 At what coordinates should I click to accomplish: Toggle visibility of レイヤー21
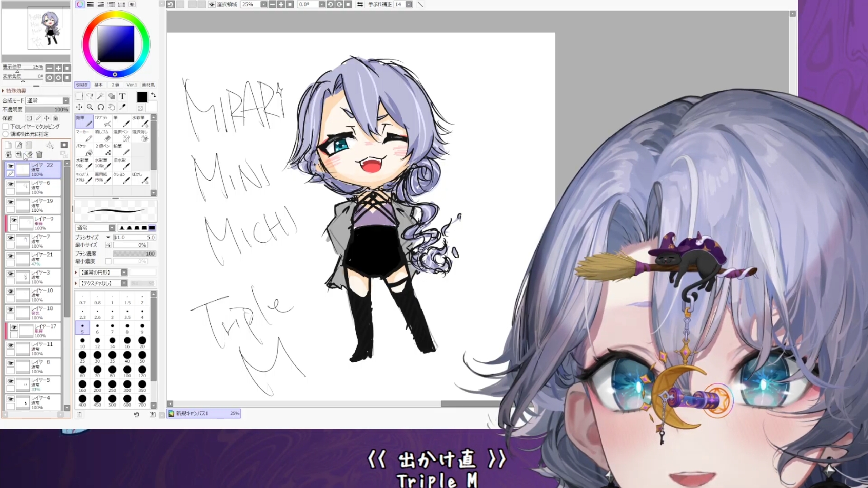tap(11, 256)
